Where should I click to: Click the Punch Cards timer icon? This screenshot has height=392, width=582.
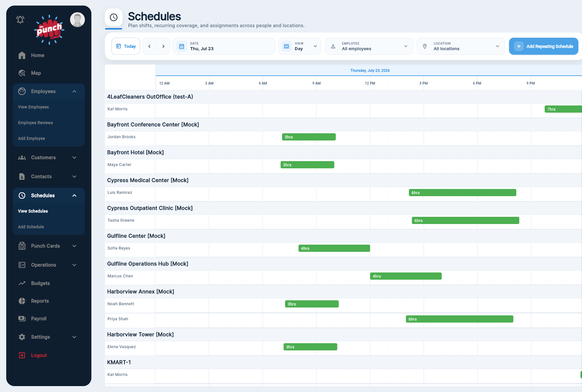[22, 246]
